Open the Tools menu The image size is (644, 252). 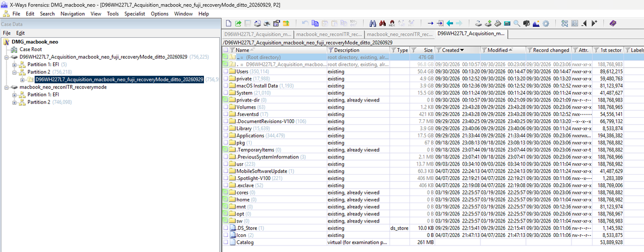(113, 13)
